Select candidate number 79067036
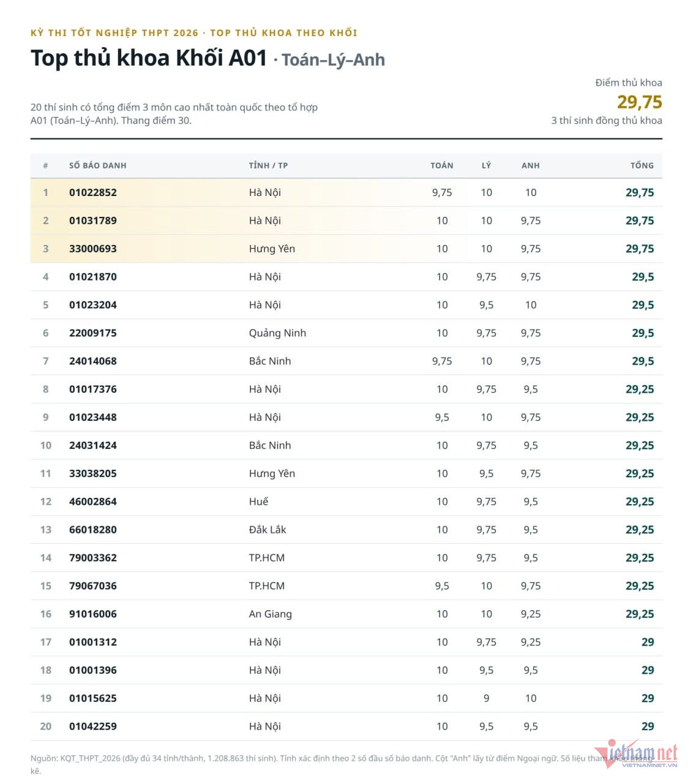Viewport: 693px width, 784px height. click(93, 586)
